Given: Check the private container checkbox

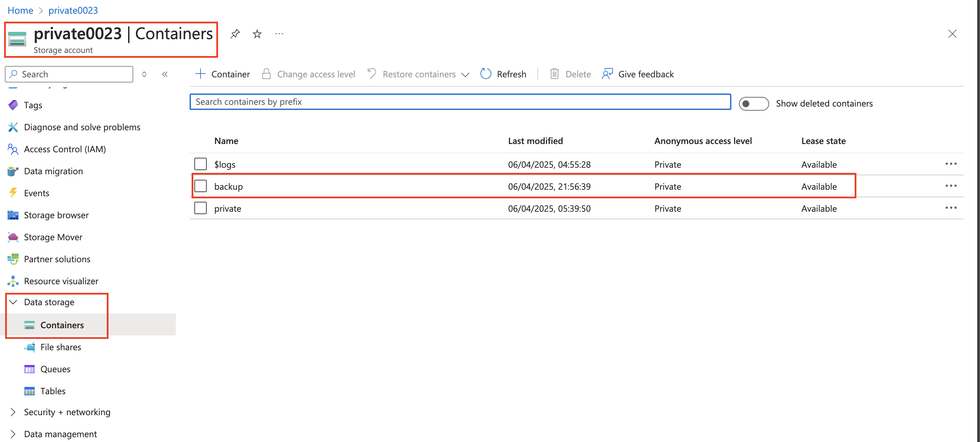Looking at the screenshot, I should 201,208.
